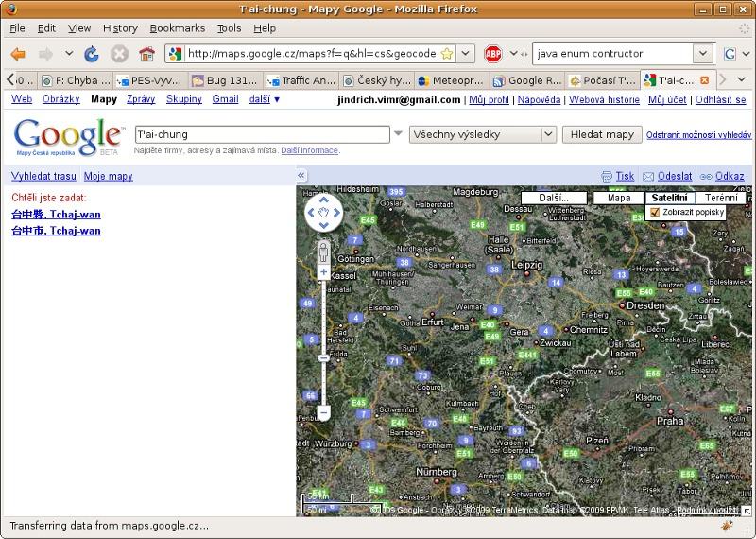Switch to Satelitní view

[x=669, y=198]
